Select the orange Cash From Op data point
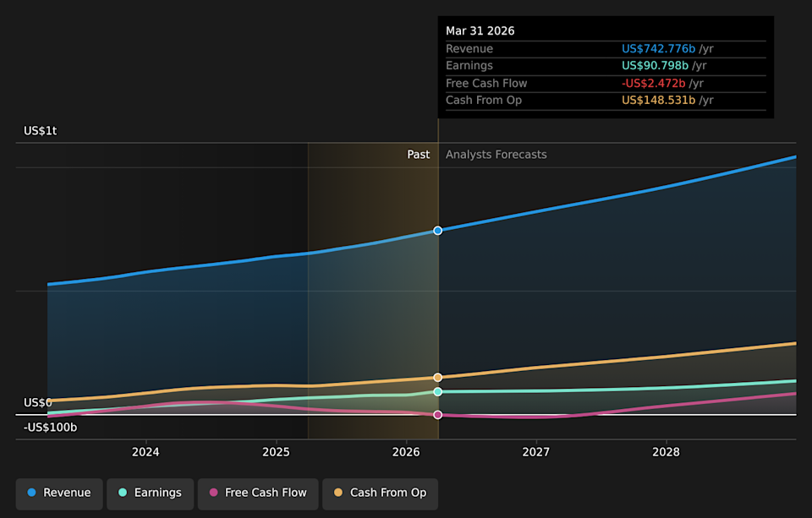This screenshot has height=518, width=812. 438,377
